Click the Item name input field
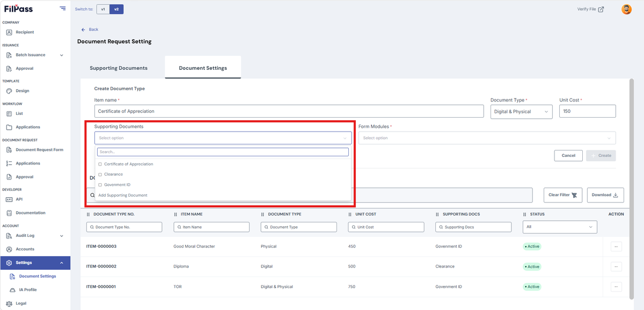 point(289,111)
